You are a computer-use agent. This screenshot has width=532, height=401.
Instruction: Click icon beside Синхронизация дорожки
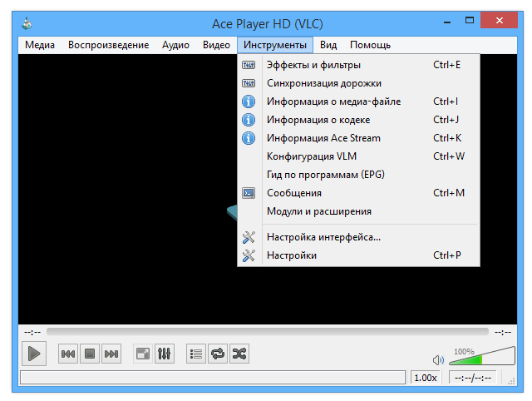(x=249, y=83)
